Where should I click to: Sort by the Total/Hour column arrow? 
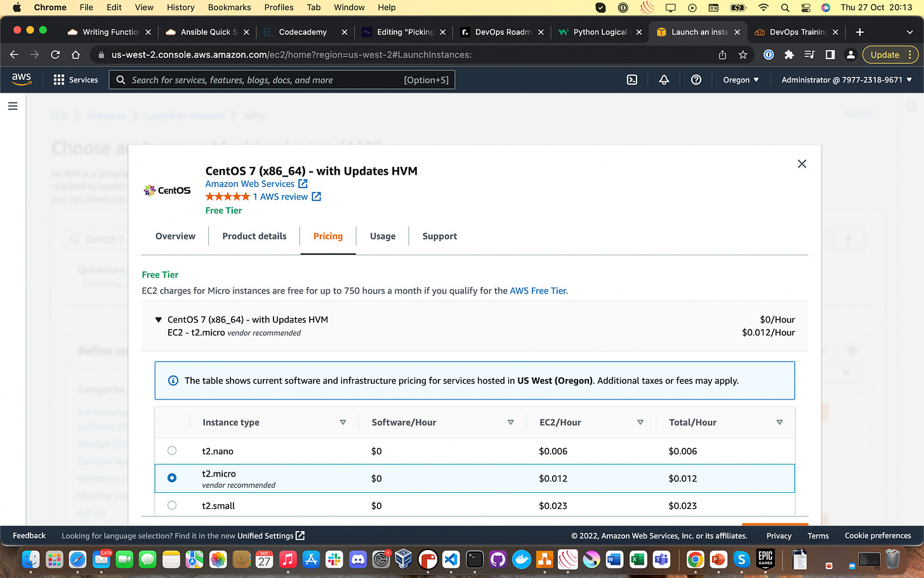coord(779,422)
